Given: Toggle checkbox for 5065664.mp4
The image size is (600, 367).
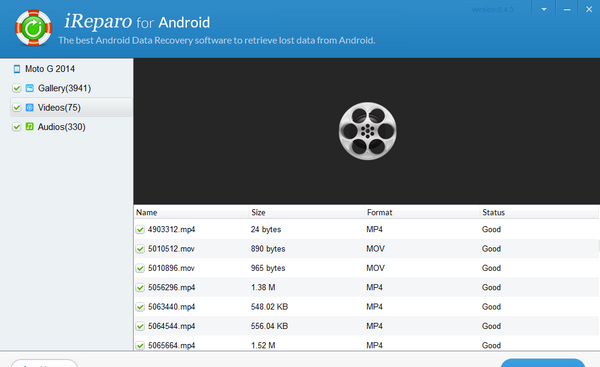Looking at the screenshot, I should (140, 346).
